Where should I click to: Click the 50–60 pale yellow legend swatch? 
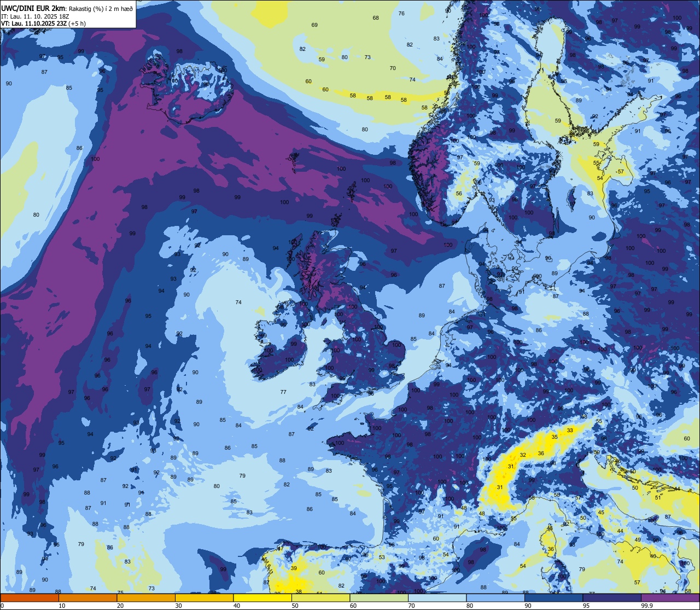tap(320, 597)
